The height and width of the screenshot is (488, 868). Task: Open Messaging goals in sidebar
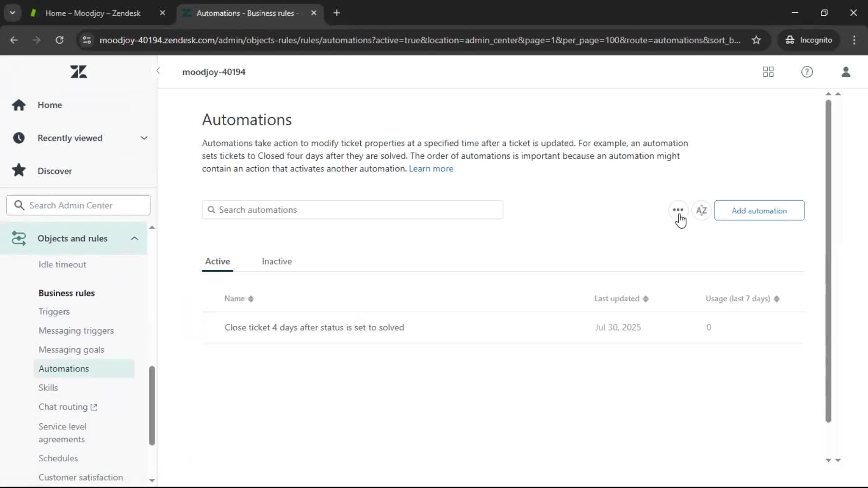coord(71,350)
